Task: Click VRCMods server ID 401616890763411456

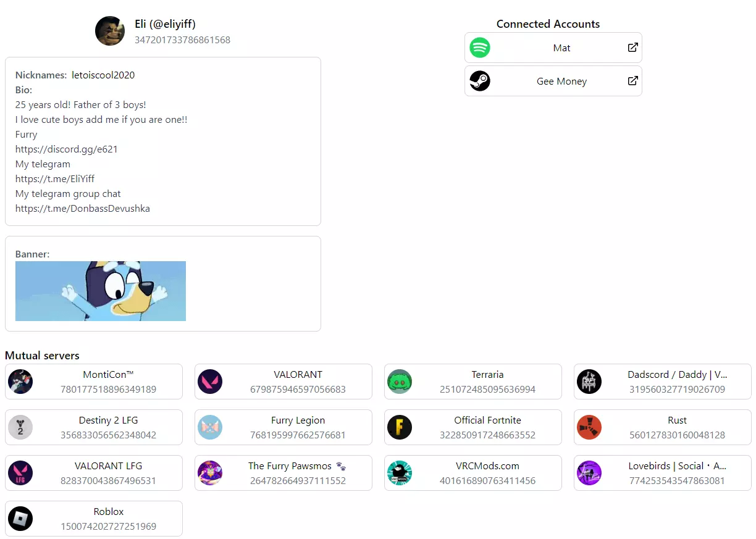Action: click(487, 481)
